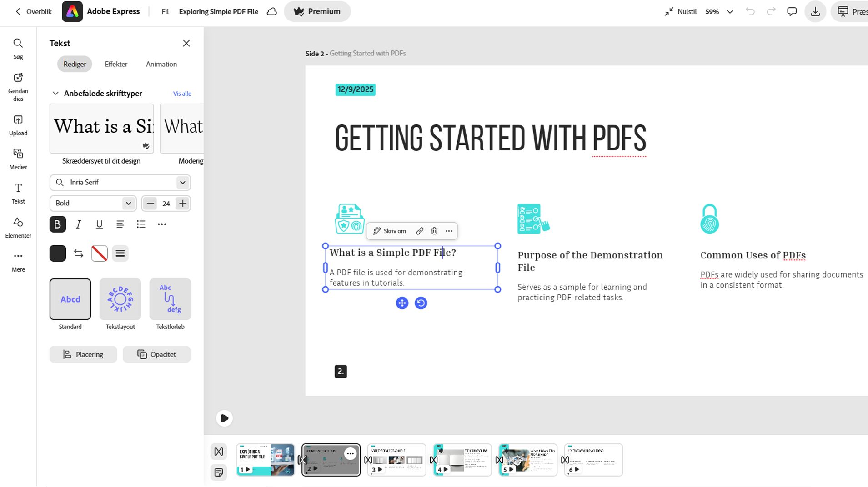Open the Opacitet settings

click(x=157, y=354)
